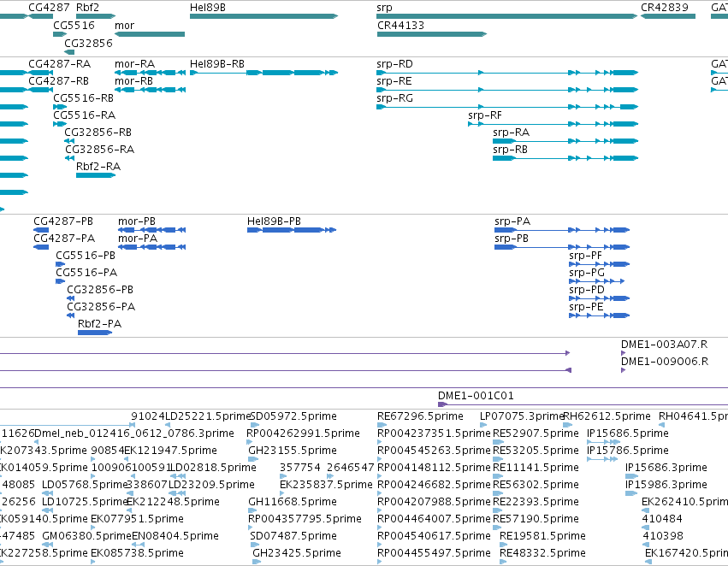Click the srp-PB protein feature
Screen dimensions: 728x566
click(x=562, y=247)
